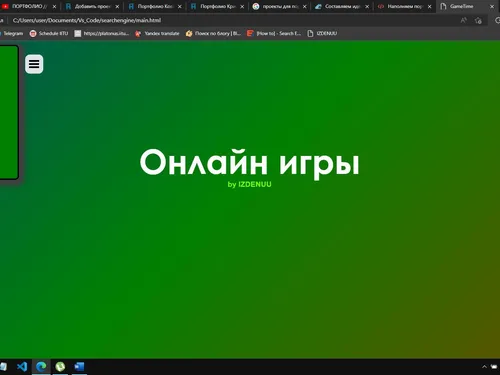Screen dimensions: 500x375
Task: Switch to the Составляем tab
Action: click(x=342, y=6)
